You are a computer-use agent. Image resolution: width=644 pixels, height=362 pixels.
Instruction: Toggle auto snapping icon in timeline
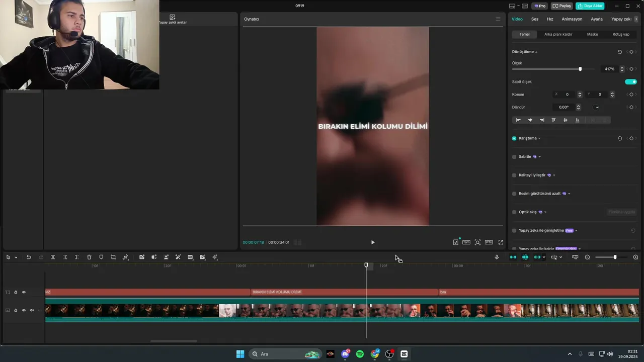point(525,257)
